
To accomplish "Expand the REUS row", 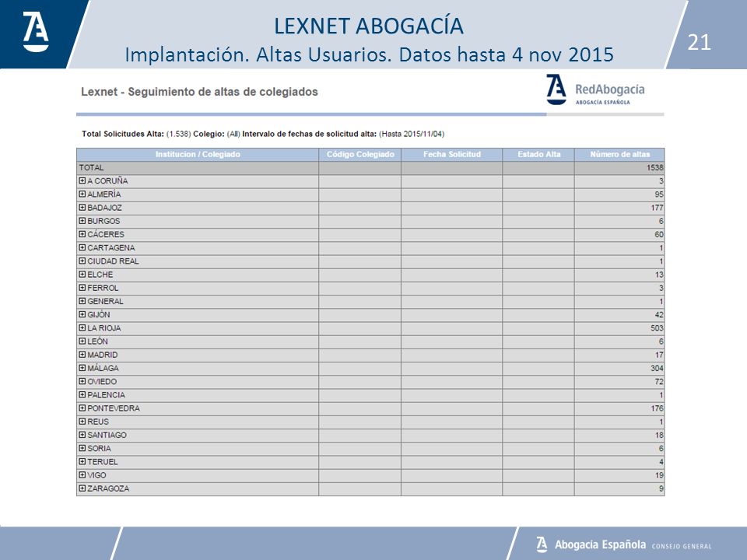I will 82,422.
